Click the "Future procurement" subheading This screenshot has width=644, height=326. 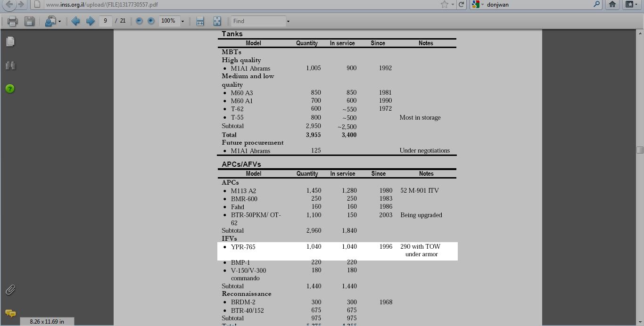pos(253,143)
